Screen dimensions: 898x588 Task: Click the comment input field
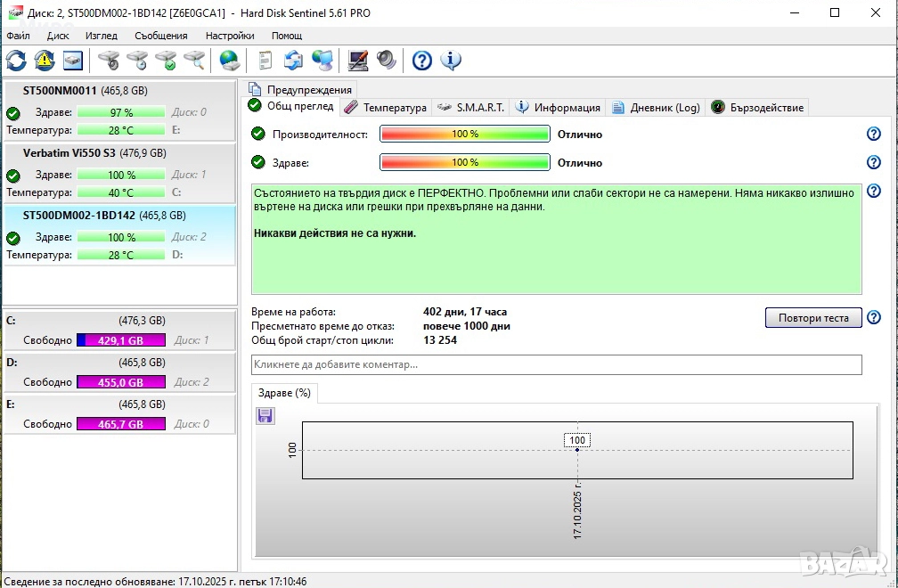click(x=556, y=364)
